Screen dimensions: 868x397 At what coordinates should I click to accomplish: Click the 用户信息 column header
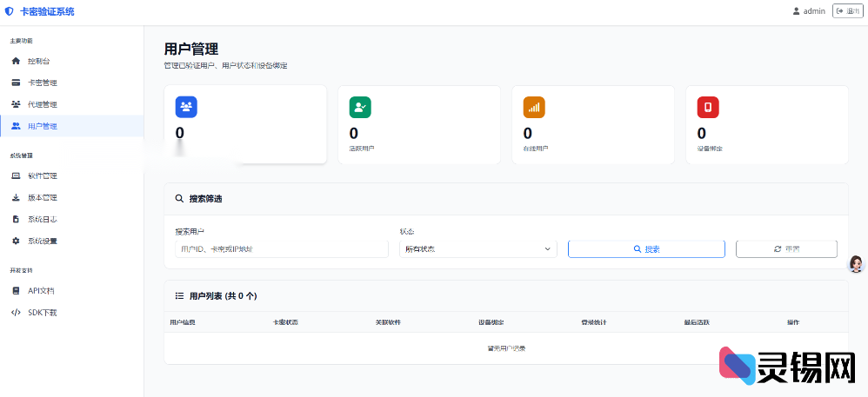coord(182,322)
